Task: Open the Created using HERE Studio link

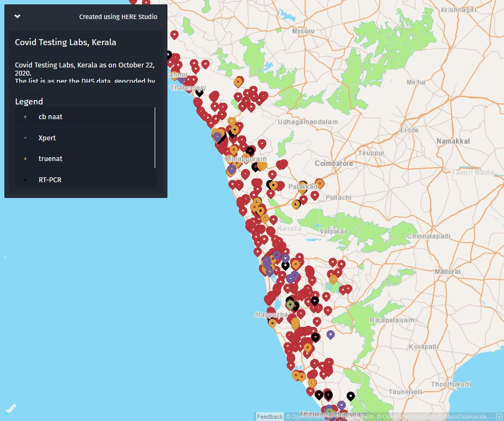Action: pyautogui.click(x=118, y=17)
